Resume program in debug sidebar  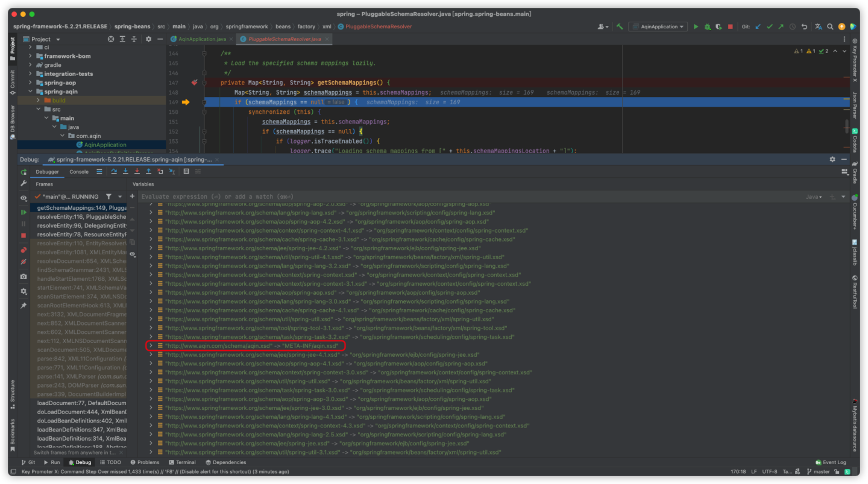24,212
